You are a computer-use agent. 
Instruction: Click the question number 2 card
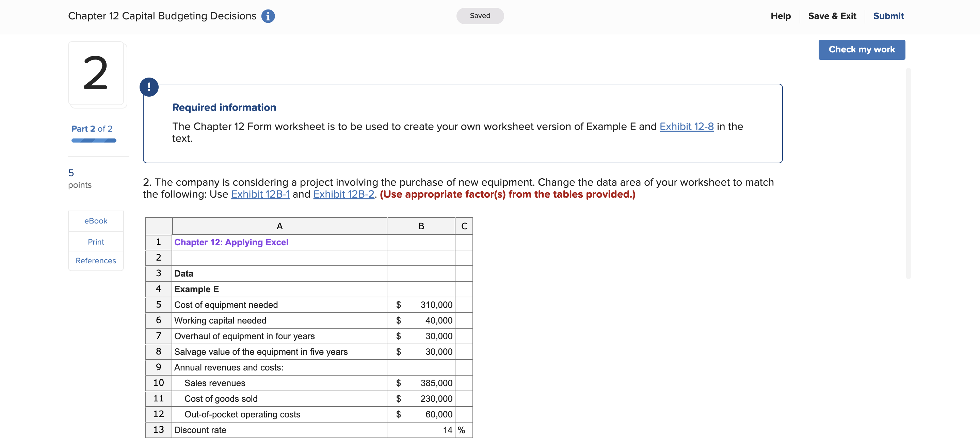pos(96,73)
